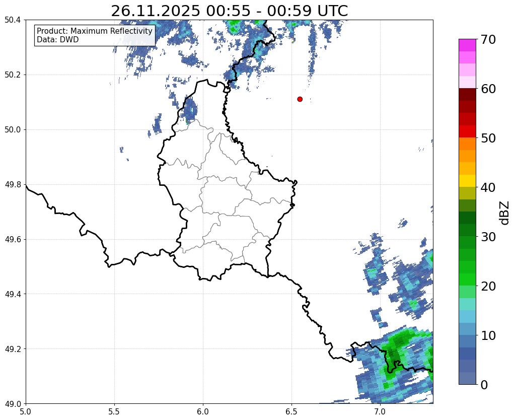Click the longitude axis label 7.0
The height and width of the screenshot is (420, 515).
click(x=380, y=411)
